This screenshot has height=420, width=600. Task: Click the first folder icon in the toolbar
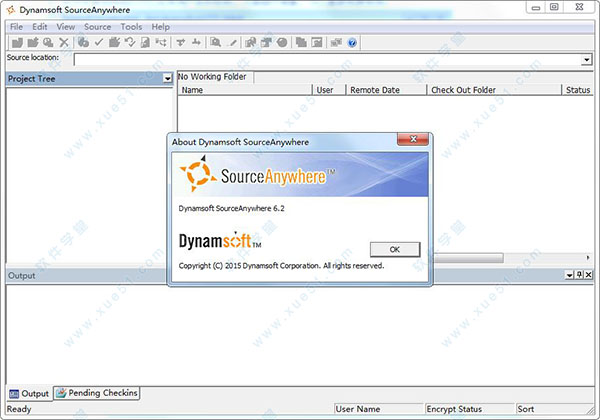pyautogui.click(x=17, y=42)
